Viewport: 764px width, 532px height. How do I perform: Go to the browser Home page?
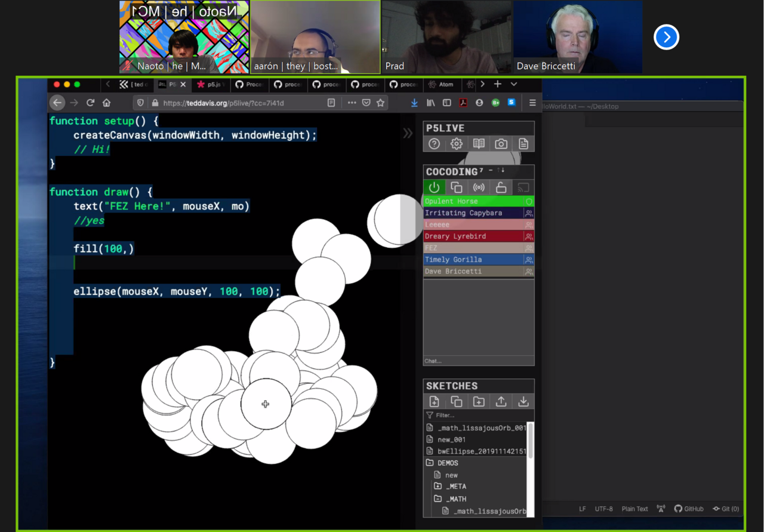pos(106,103)
